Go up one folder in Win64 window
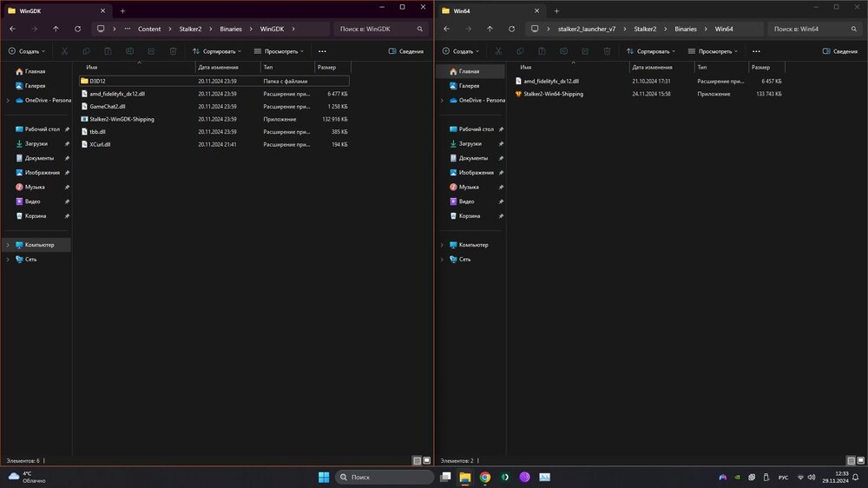The image size is (868, 488). tap(490, 29)
